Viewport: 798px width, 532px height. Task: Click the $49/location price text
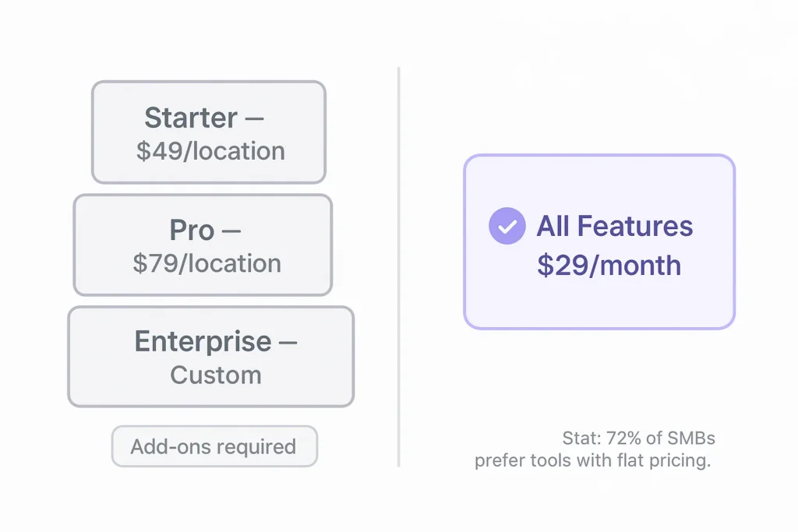point(210,150)
